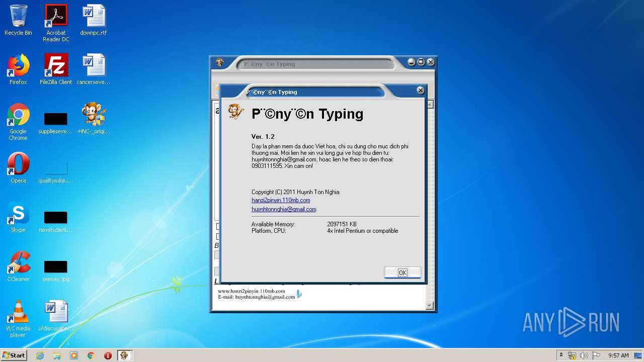This screenshot has width=644, height=362.
Task: Select supplieseye... desktop file
Action: click(x=56, y=123)
